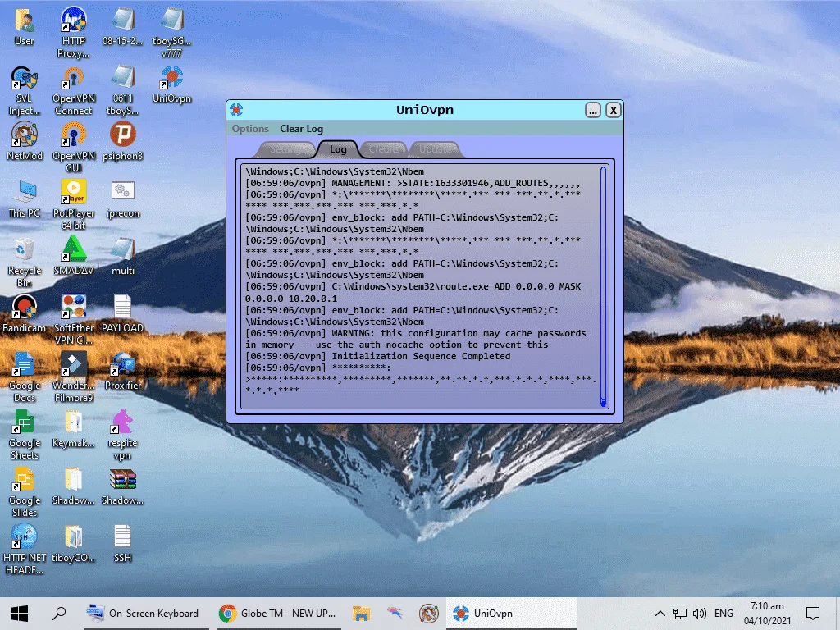Launch OpenVPN Connect shortcut

pyautogui.click(x=73, y=90)
